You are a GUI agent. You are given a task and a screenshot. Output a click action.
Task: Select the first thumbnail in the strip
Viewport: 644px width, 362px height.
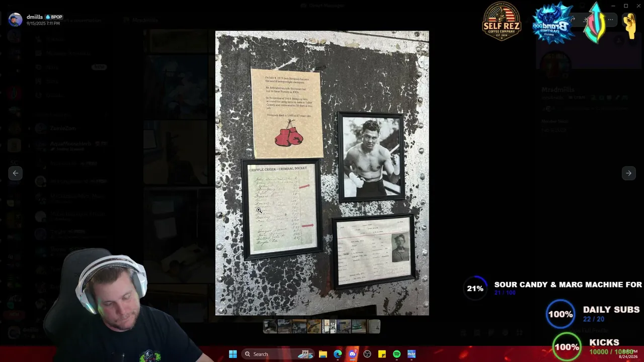270,327
